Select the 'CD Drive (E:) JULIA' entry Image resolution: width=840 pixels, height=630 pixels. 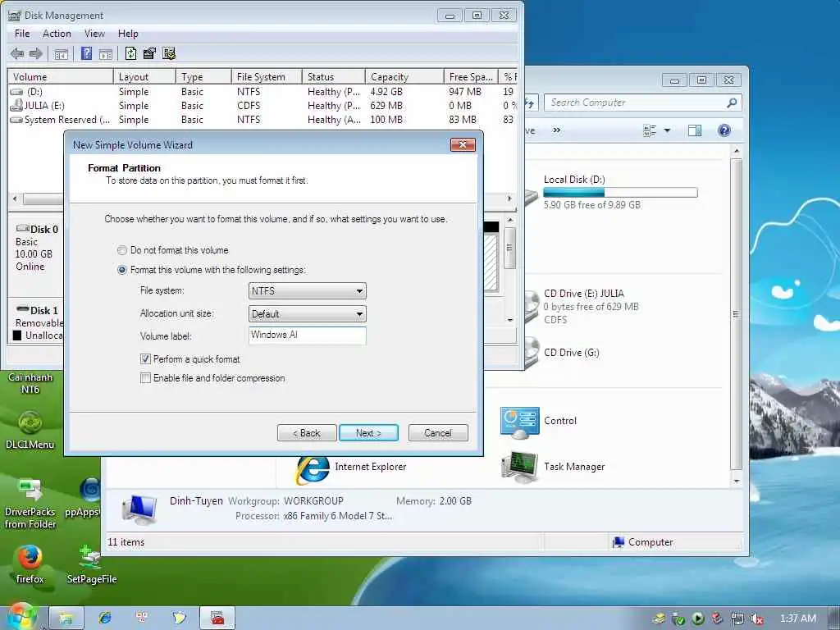(584, 294)
